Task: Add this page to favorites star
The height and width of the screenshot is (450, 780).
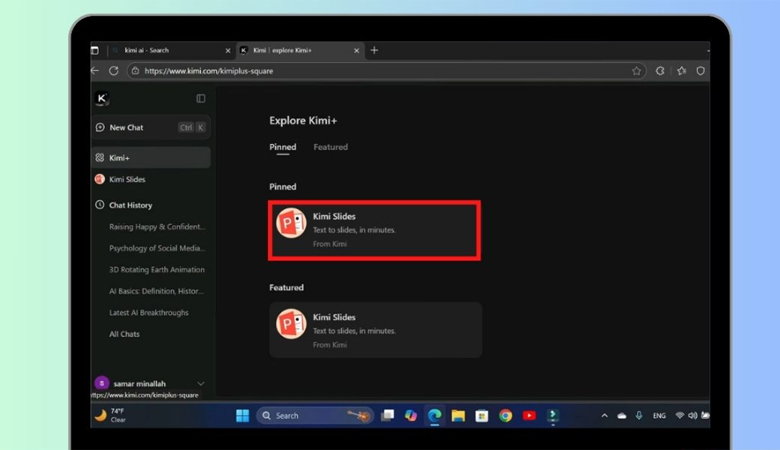Action: tap(636, 71)
